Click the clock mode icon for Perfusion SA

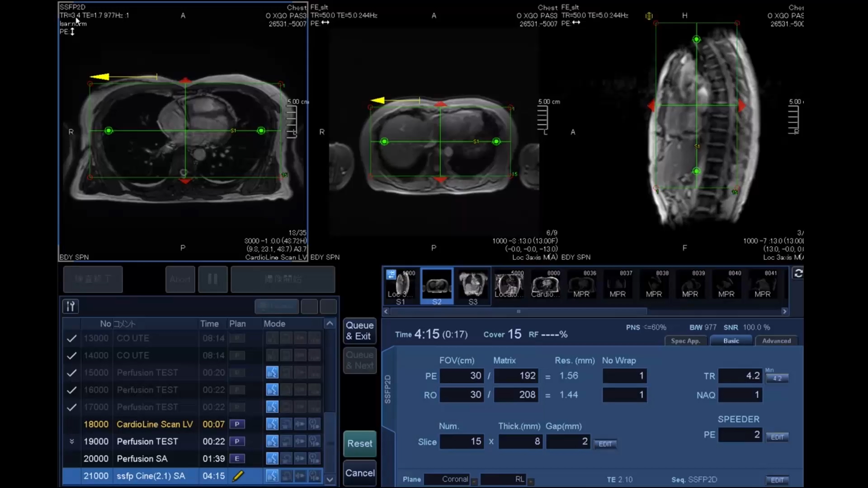[x=314, y=459]
